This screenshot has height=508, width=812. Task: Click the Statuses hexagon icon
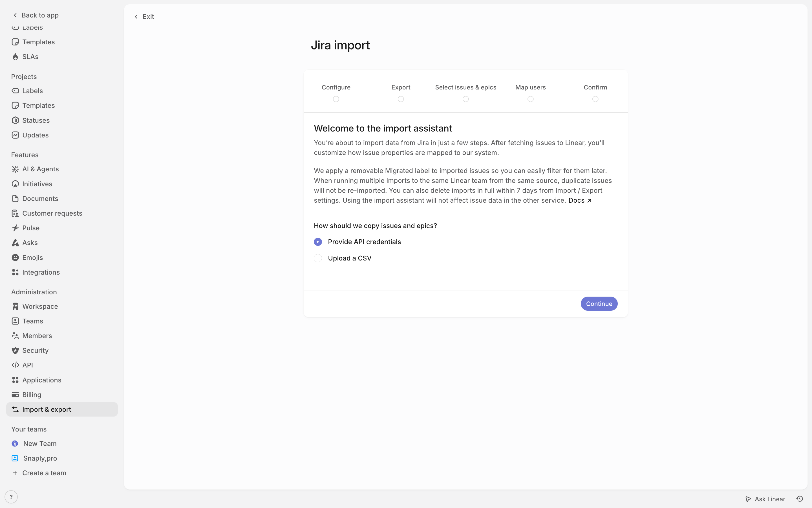[15, 120]
